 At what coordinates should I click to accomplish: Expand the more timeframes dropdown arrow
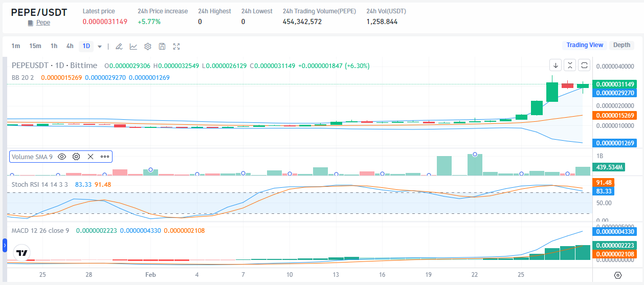coord(100,47)
